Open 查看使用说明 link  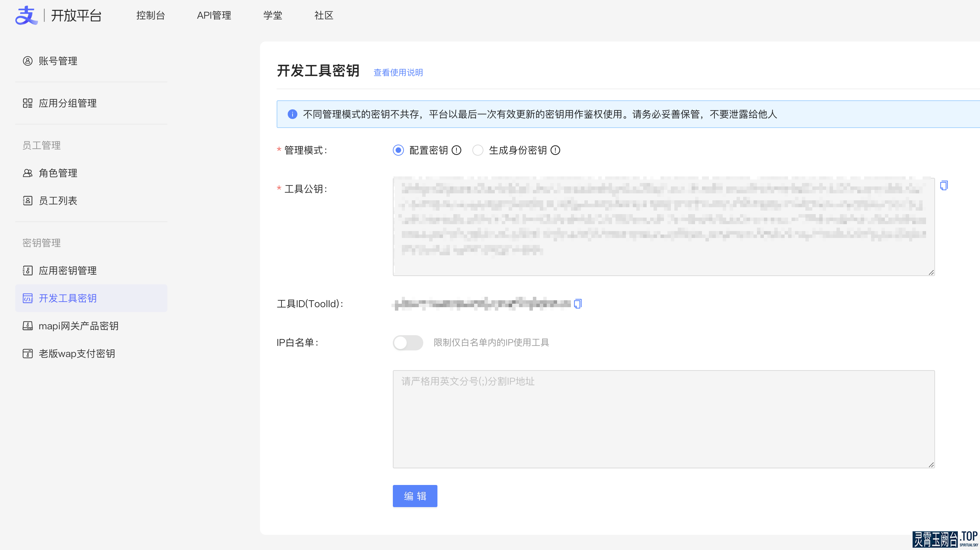point(398,72)
